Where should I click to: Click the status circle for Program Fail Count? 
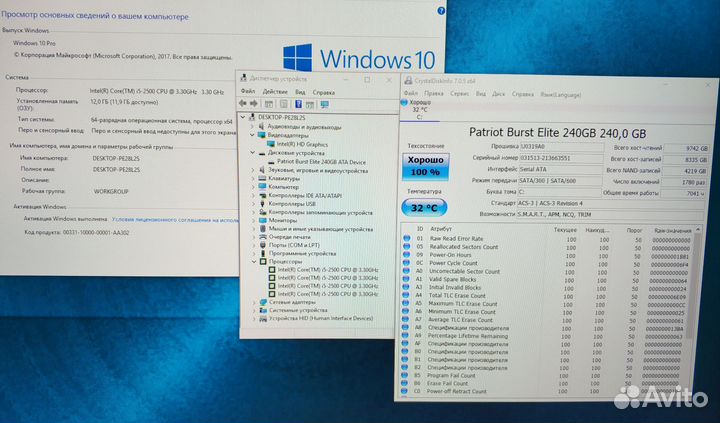point(404,375)
